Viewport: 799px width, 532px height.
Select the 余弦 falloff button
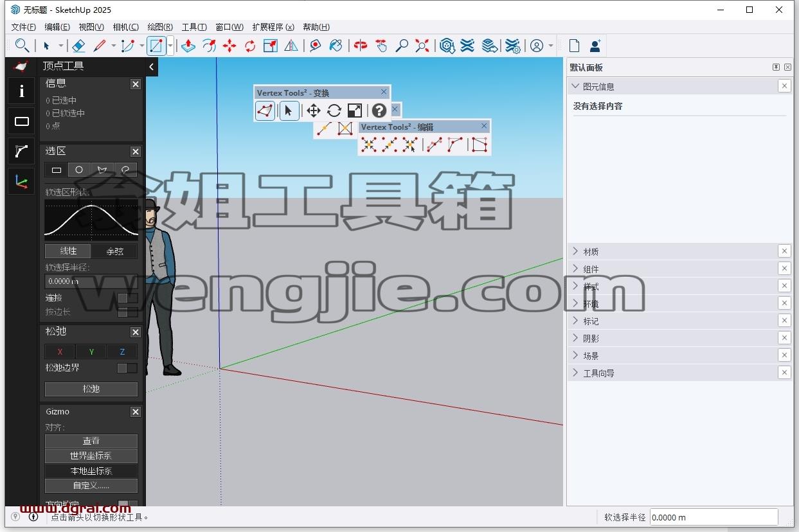click(x=114, y=251)
